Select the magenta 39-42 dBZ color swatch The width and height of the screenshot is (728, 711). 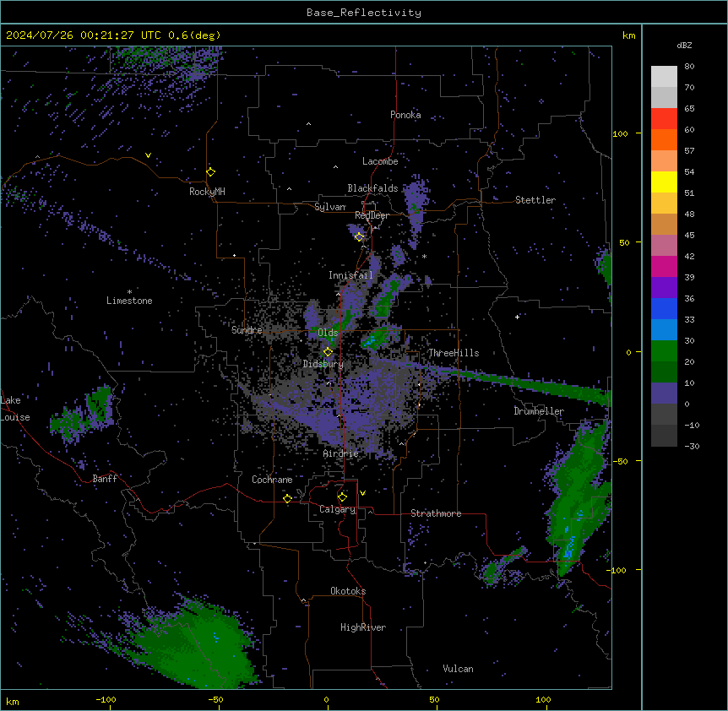pyautogui.click(x=664, y=266)
